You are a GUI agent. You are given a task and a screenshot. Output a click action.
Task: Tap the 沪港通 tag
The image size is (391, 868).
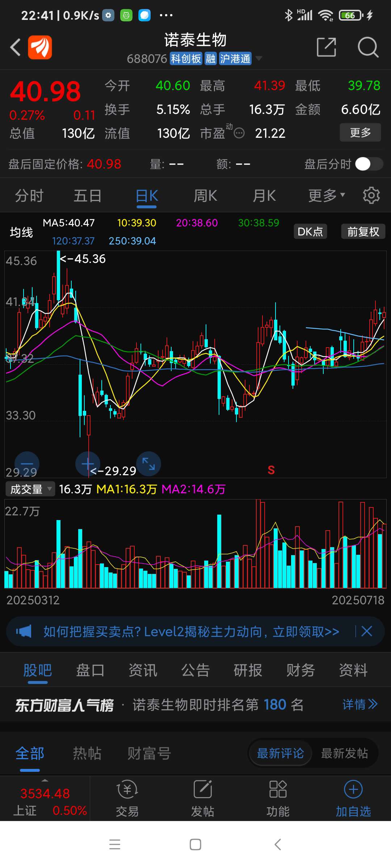point(235,59)
